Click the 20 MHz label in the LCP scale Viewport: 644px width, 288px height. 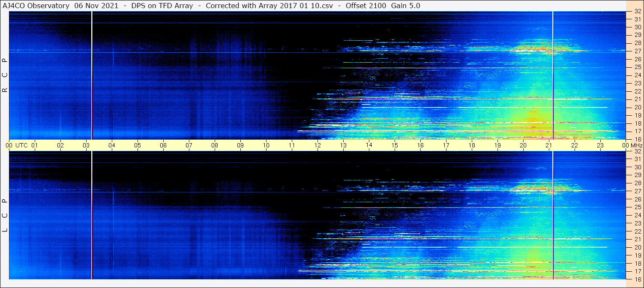637,247
